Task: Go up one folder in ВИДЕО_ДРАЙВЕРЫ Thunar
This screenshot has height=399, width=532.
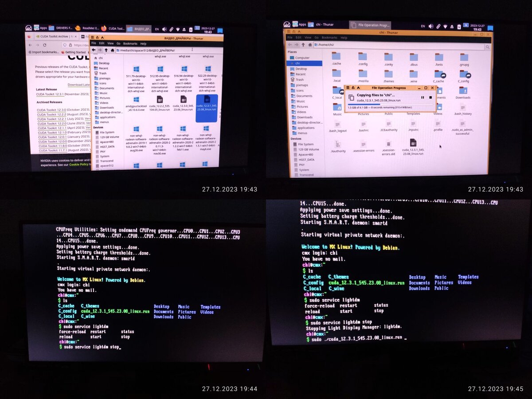Action: tap(106, 50)
